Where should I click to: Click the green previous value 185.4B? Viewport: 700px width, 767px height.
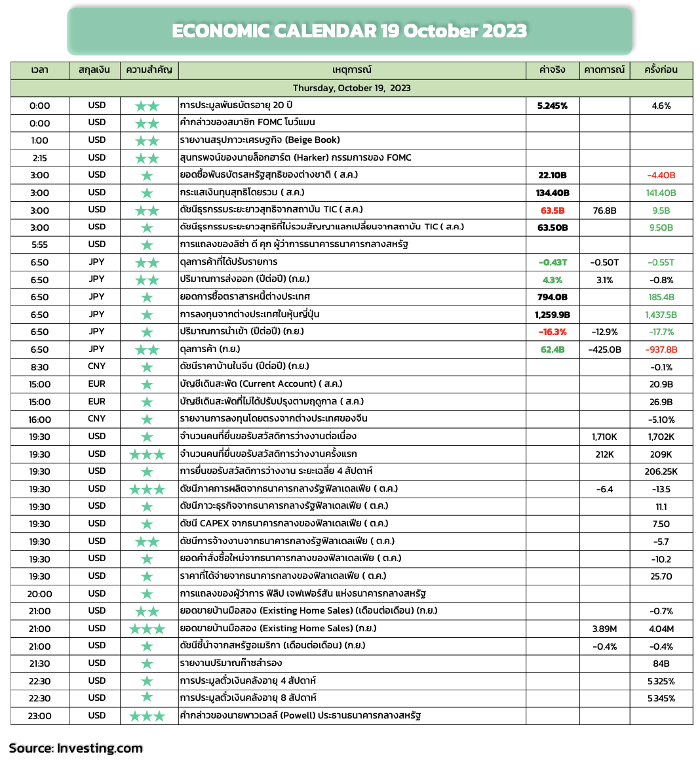click(661, 298)
